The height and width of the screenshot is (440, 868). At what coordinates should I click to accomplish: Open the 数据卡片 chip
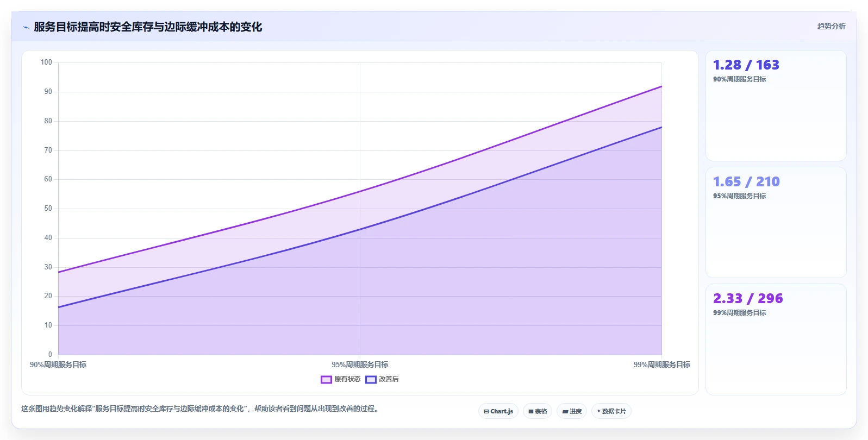611,411
